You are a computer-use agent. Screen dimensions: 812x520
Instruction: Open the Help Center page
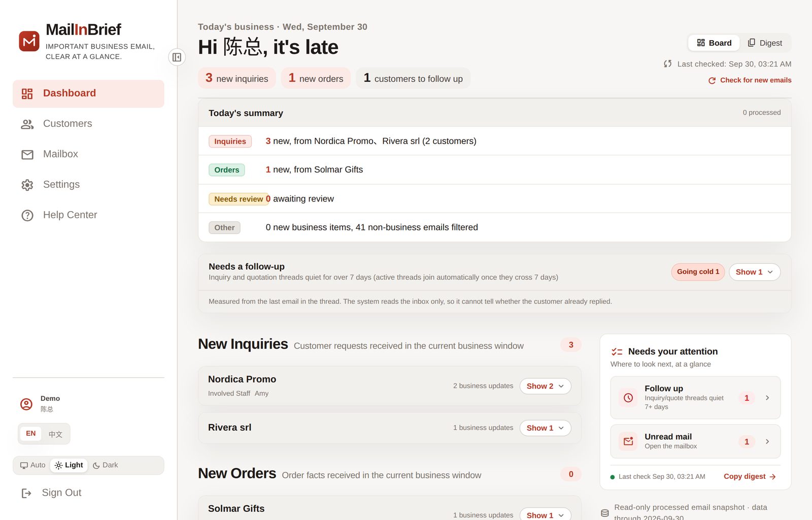click(x=88, y=216)
